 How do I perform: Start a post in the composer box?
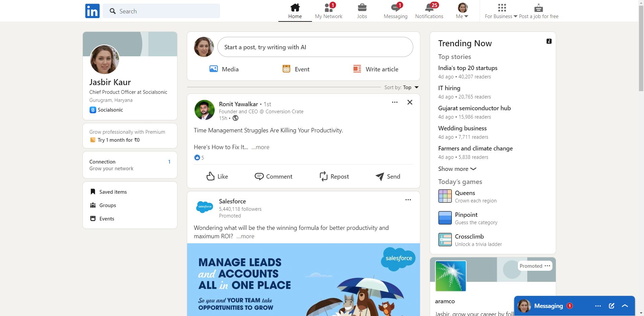pyautogui.click(x=315, y=47)
